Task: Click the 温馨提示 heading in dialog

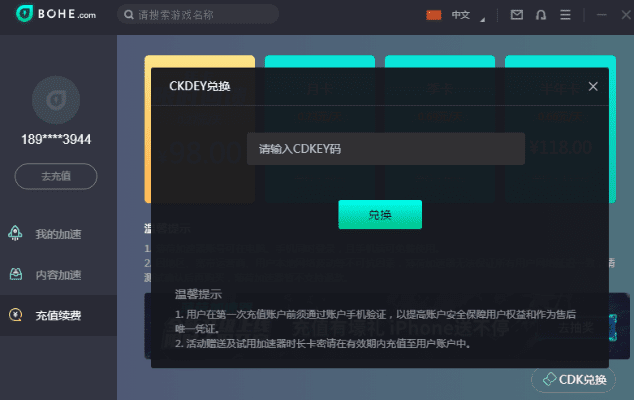Action: (x=198, y=294)
